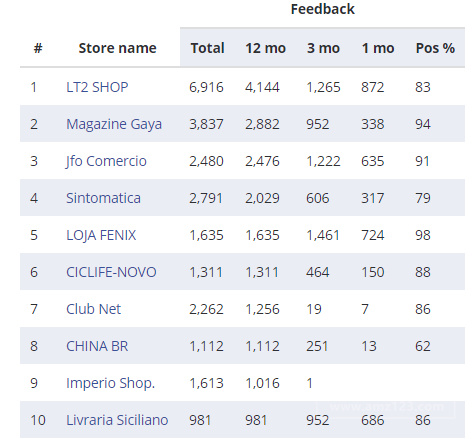Screen dimensions: 476x439
Task: Click the Store name column header
Action: pos(117,48)
